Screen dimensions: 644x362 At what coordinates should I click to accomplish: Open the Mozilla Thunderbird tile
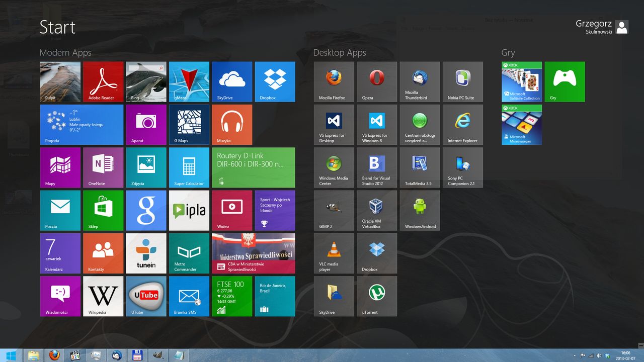point(420,82)
